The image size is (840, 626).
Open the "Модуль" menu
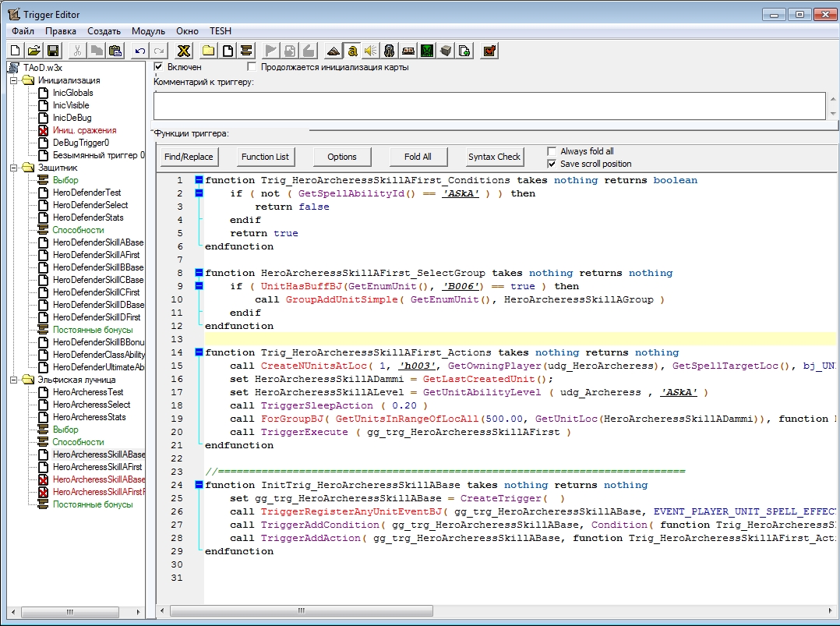148,31
